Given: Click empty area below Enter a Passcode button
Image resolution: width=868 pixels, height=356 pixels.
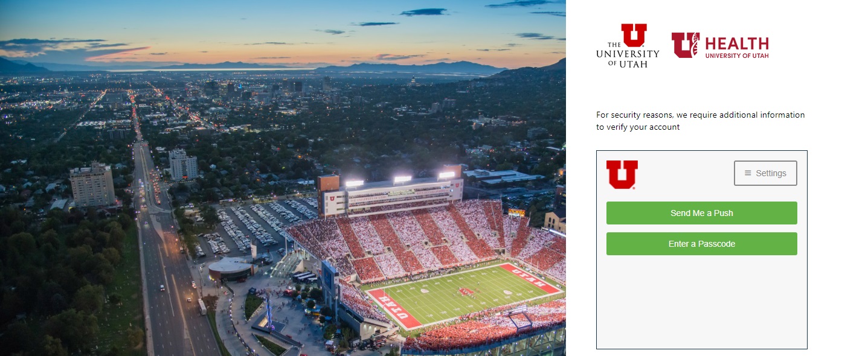Looking at the screenshot, I should pyautogui.click(x=701, y=302).
